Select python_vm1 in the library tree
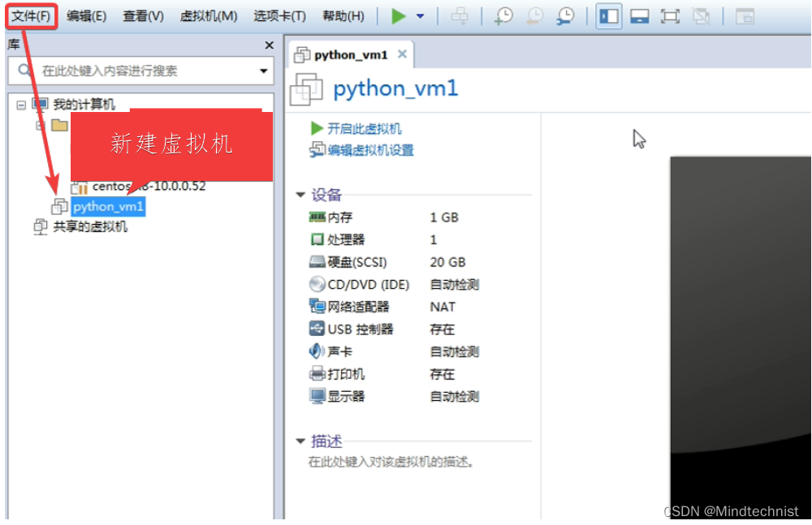Image resolution: width=812 pixels, height=525 pixels. (x=108, y=207)
